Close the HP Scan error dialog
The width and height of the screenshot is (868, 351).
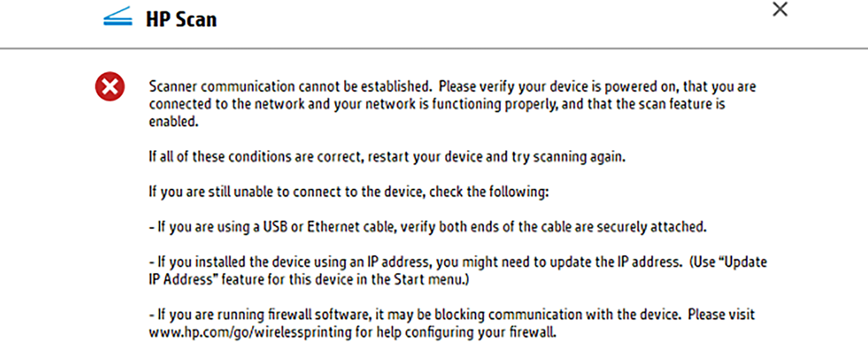(x=780, y=10)
